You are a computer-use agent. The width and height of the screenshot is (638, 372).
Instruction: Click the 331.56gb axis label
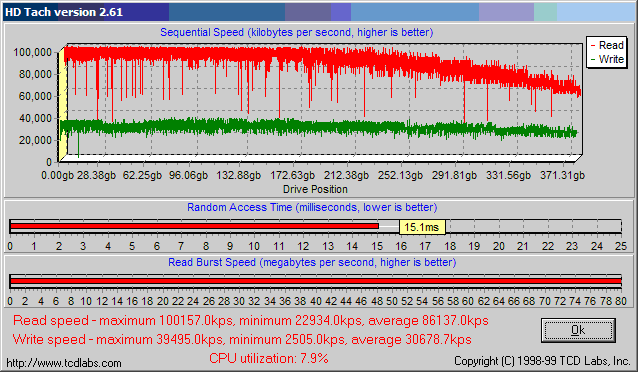(509, 175)
